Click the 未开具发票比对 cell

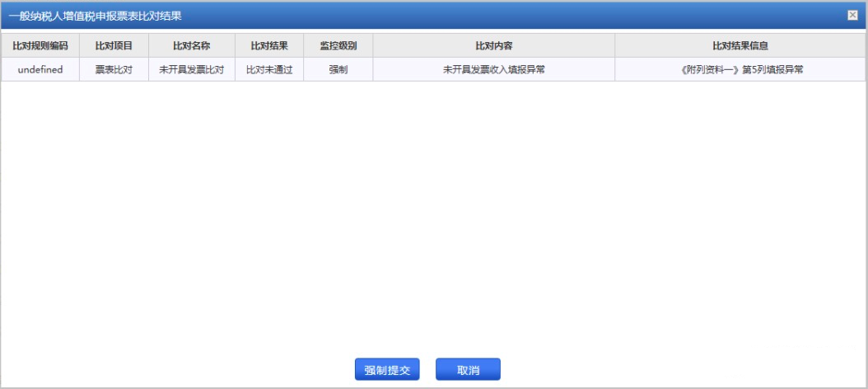click(x=192, y=70)
